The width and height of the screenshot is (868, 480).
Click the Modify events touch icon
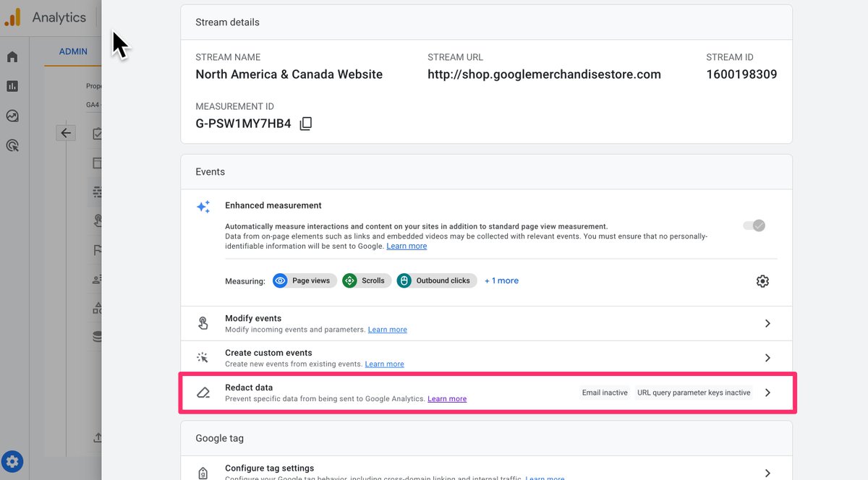pyautogui.click(x=203, y=323)
